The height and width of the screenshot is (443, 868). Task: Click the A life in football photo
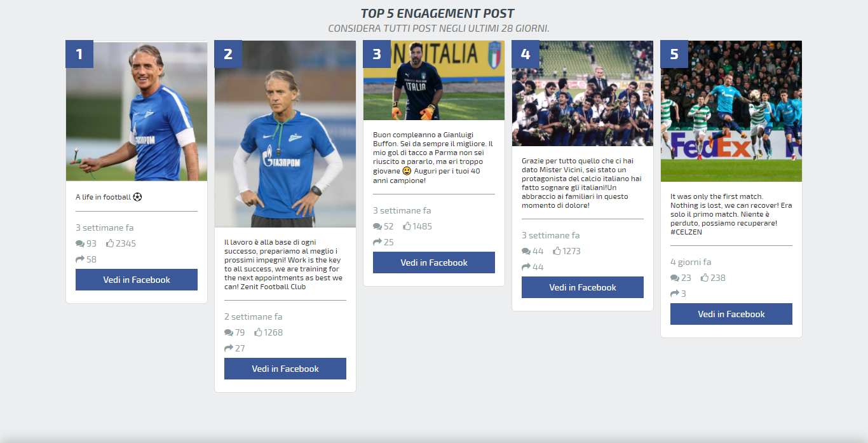coord(137,111)
